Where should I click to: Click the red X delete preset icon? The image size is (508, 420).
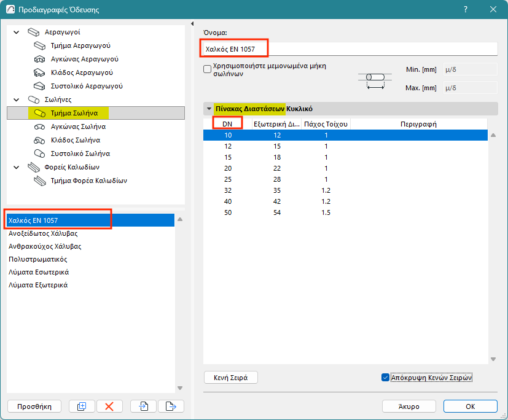click(x=109, y=406)
